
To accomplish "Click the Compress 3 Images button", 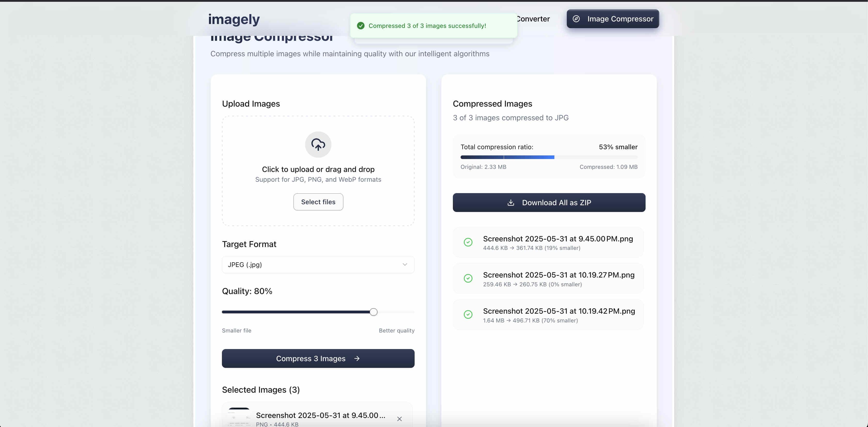I will click(x=318, y=358).
